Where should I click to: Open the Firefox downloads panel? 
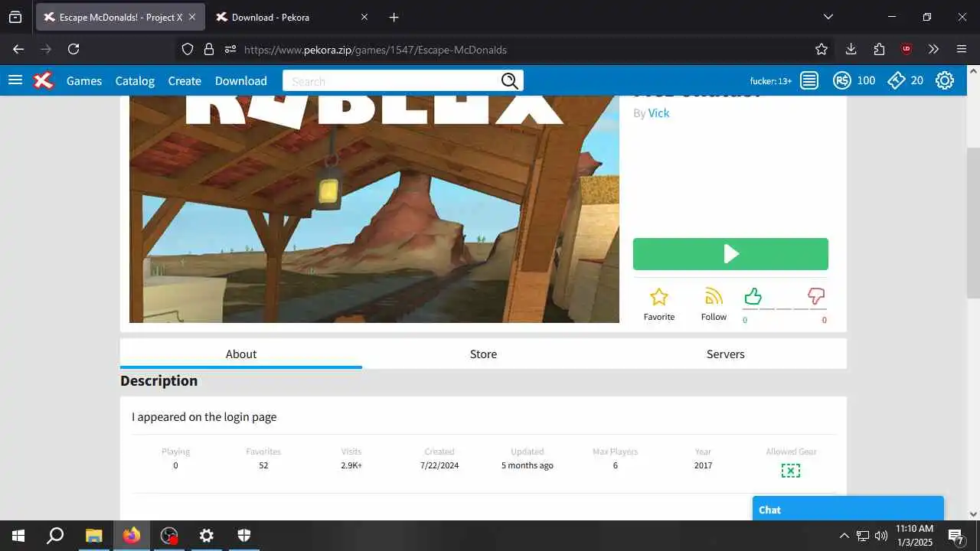point(851,49)
